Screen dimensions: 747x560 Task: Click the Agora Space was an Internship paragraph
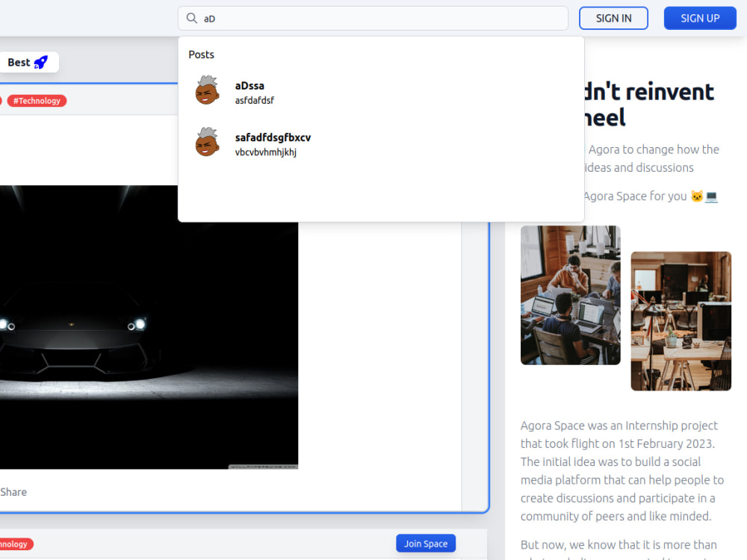(622, 470)
